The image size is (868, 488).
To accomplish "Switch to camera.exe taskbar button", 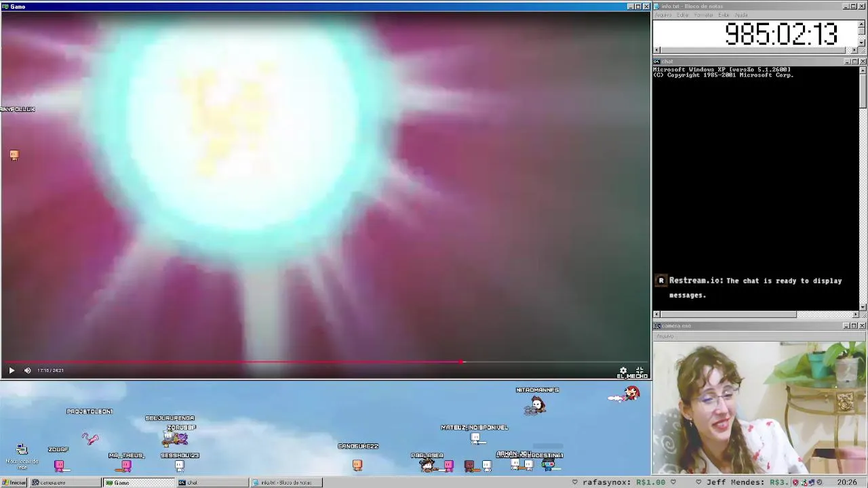I will pyautogui.click(x=65, y=483).
